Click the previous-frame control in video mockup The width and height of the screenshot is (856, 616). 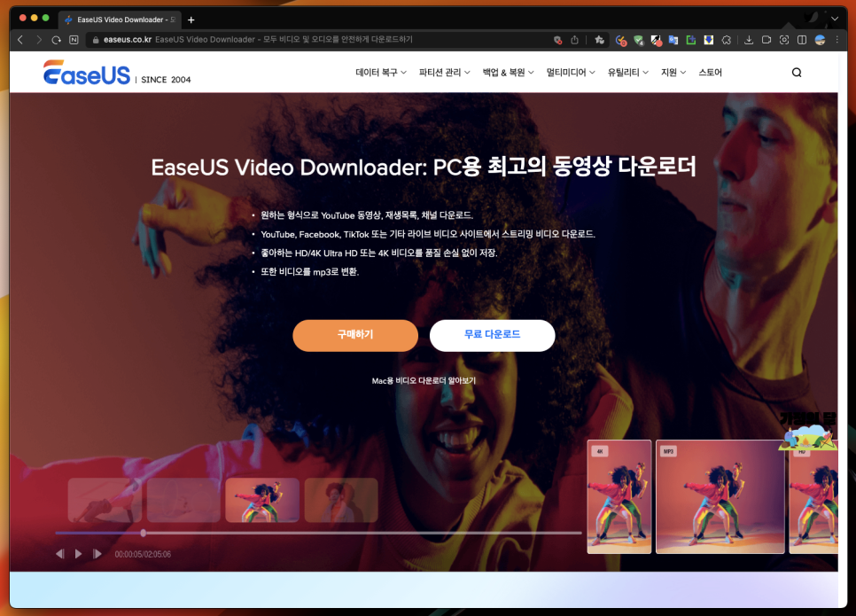[x=60, y=554]
